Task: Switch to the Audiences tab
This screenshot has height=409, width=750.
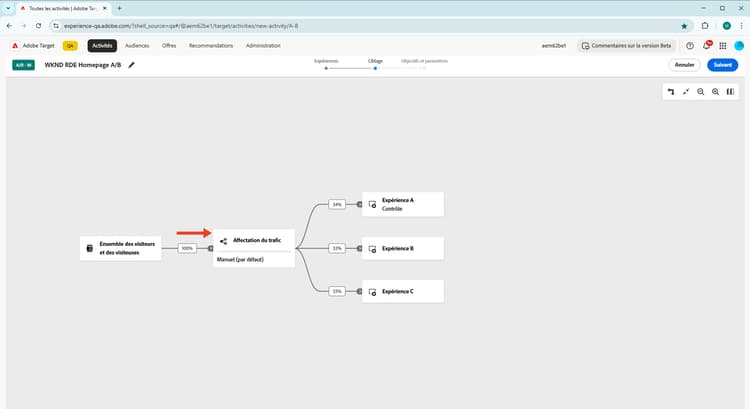Action: tap(137, 45)
